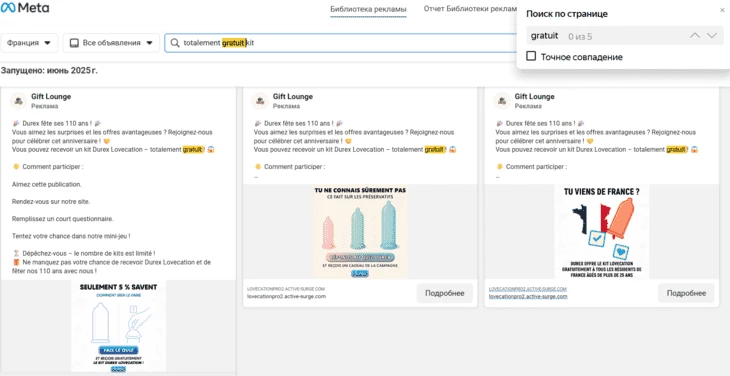Open the Библиотека рекламы tab
This screenshot has height=376, width=730.
pyautogui.click(x=368, y=9)
